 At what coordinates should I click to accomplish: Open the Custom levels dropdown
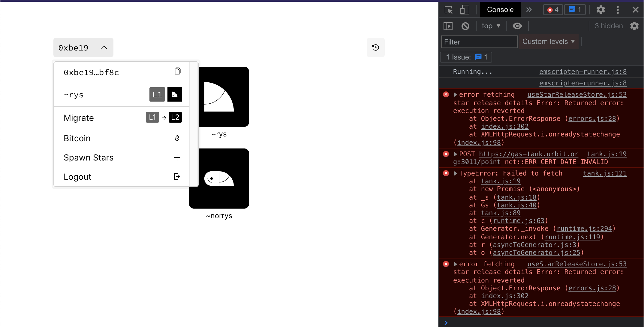[x=549, y=41]
